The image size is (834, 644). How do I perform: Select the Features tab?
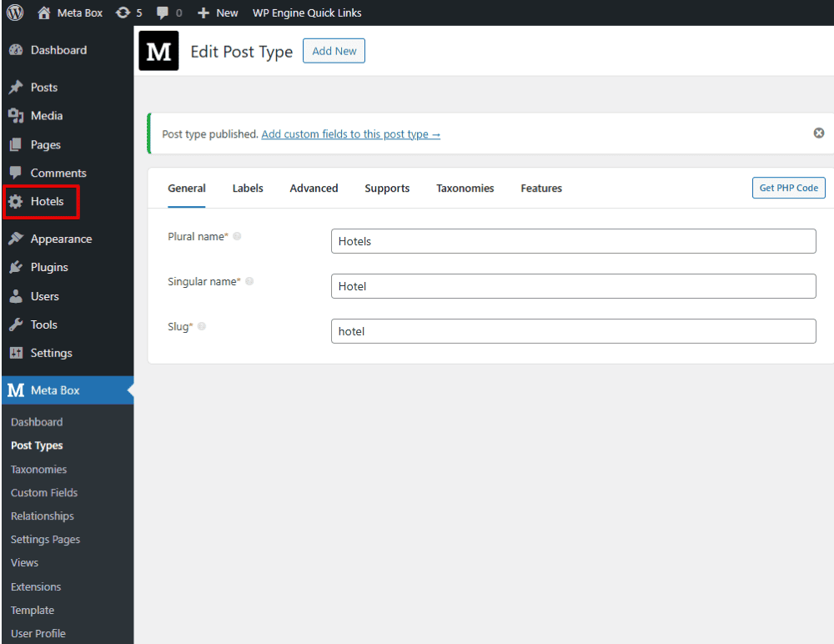pos(540,188)
